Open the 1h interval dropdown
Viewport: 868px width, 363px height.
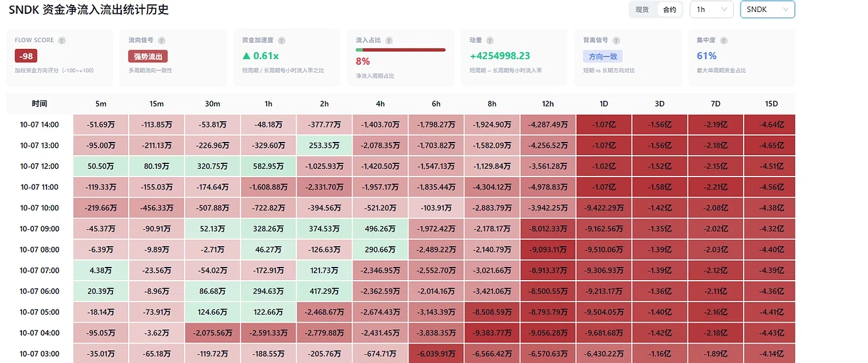coord(712,9)
